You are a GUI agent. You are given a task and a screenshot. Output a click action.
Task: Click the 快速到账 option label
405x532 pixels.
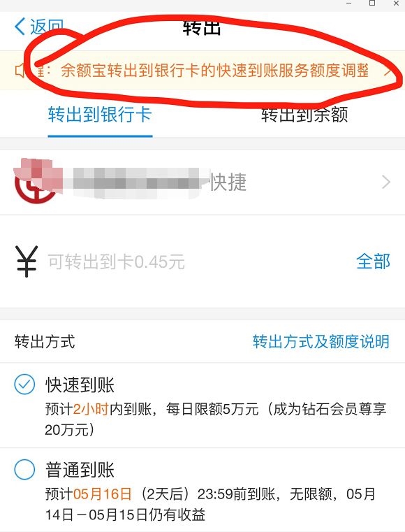pyautogui.click(x=80, y=384)
